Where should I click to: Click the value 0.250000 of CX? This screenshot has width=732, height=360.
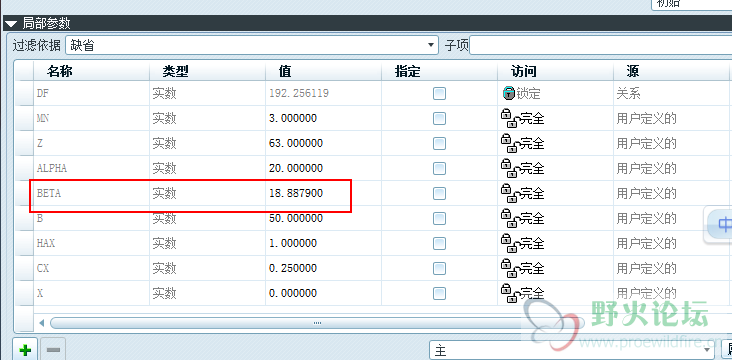point(293,268)
